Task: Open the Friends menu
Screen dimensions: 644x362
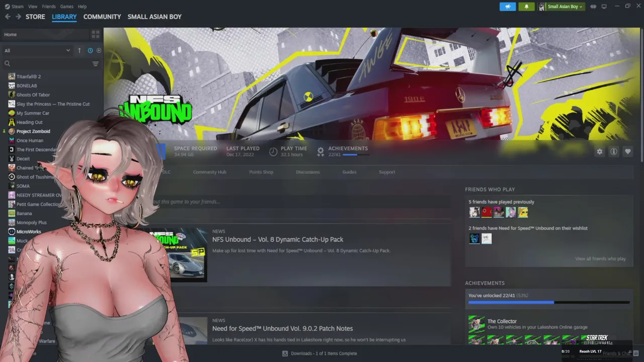Action: [49, 7]
